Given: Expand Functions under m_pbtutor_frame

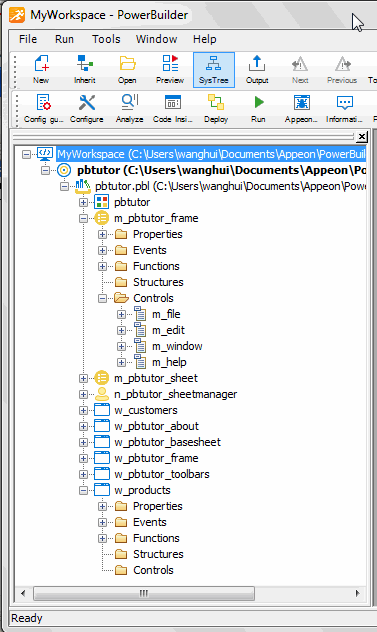Looking at the screenshot, I should [102, 266].
